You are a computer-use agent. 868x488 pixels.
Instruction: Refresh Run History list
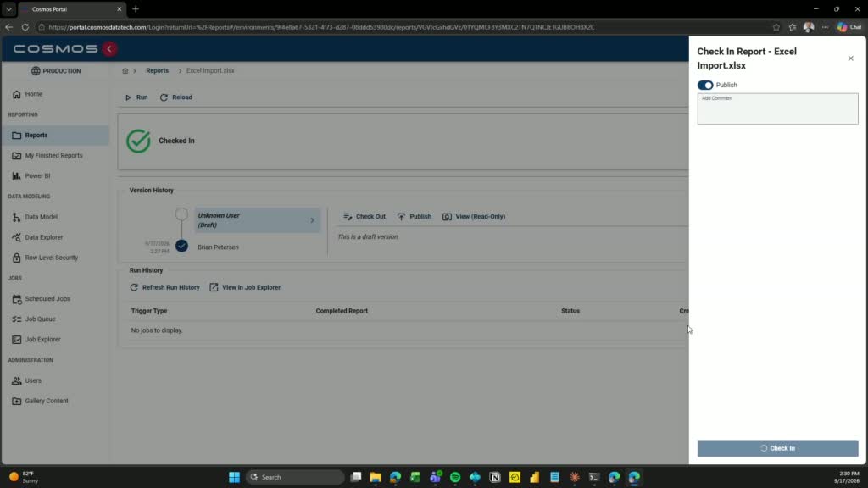coord(164,288)
